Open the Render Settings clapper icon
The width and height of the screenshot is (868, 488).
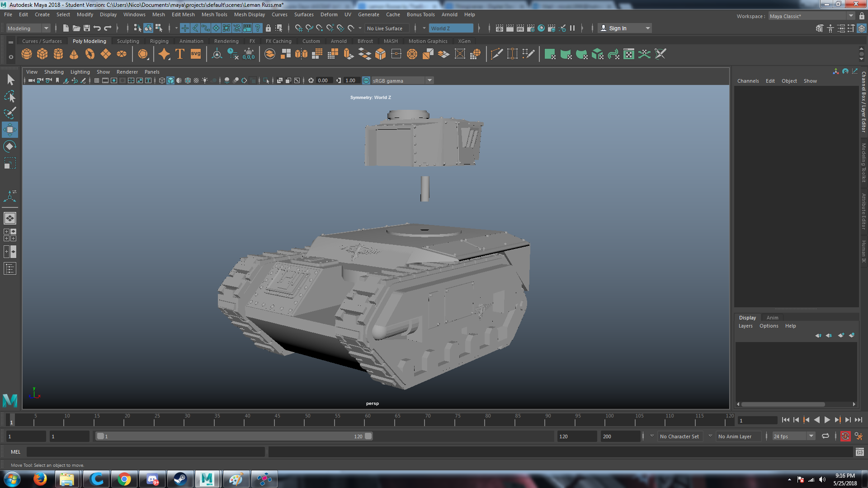pyautogui.click(x=531, y=28)
